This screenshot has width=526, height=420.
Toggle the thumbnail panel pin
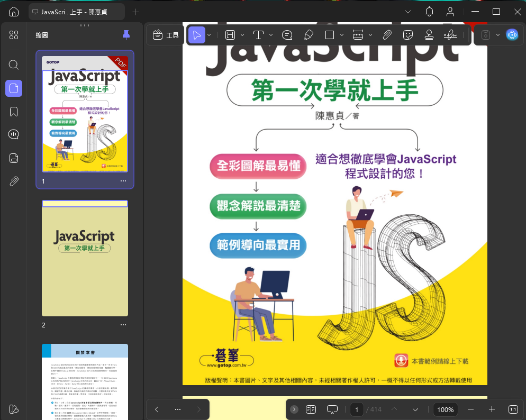126,35
